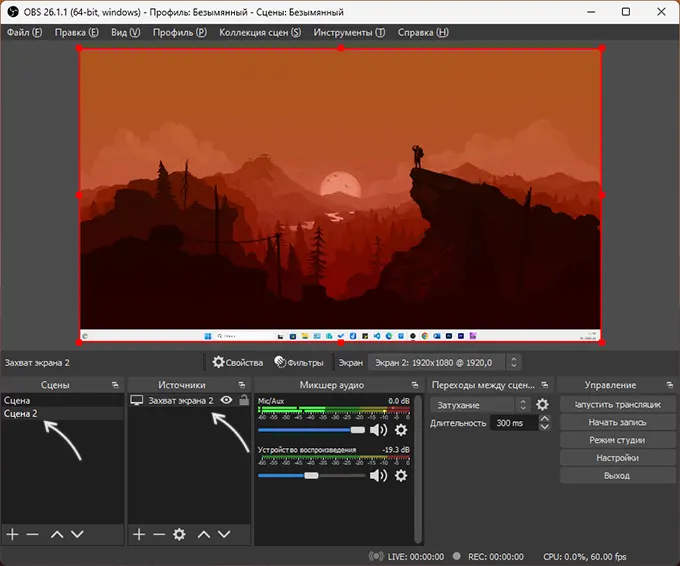Image resolution: width=680 pixels, height=566 pixels.
Task: Open Фильтры for the selected source
Action: pyautogui.click(x=299, y=362)
